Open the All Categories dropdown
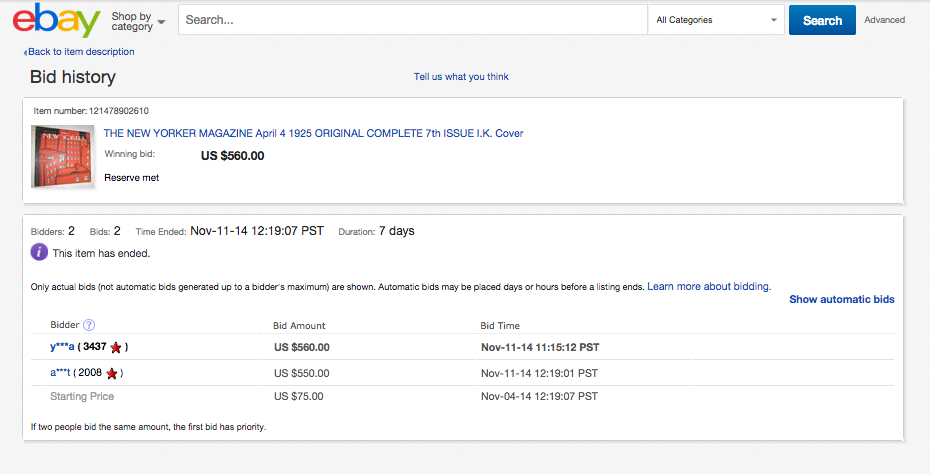Viewport: 930px width, 474px height. coord(716,20)
